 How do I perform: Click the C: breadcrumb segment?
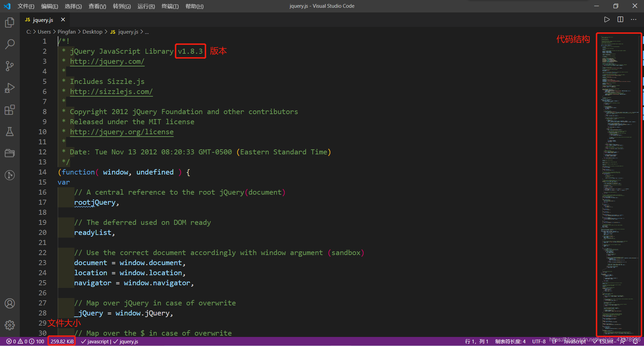tap(29, 32)
